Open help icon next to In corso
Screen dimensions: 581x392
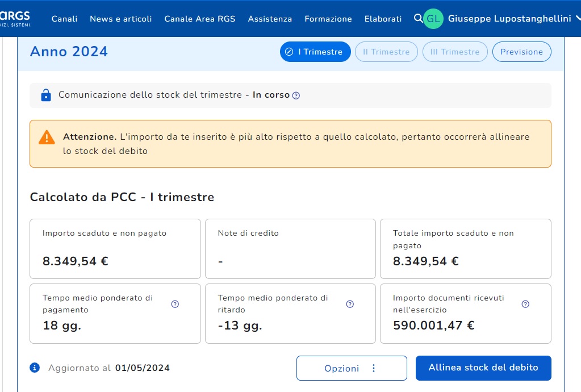[x=296, y=95]
